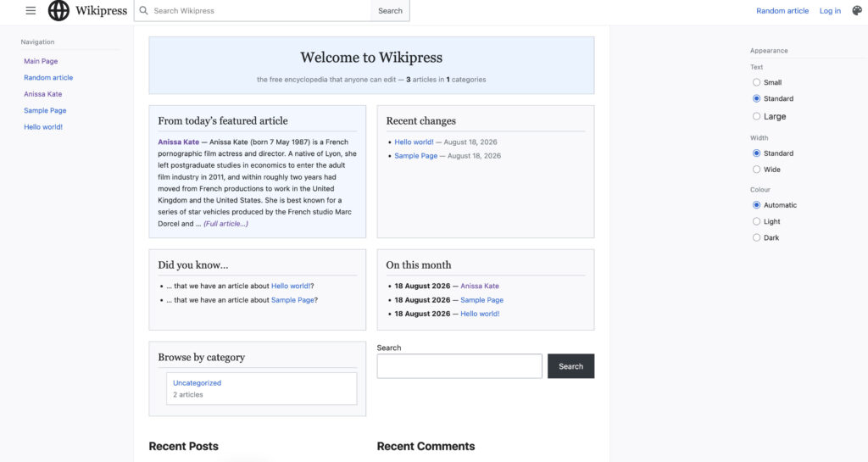Open Hello world! in the navigation sidebar
This screenshot has height=462, width=868.
pos(43,126)
